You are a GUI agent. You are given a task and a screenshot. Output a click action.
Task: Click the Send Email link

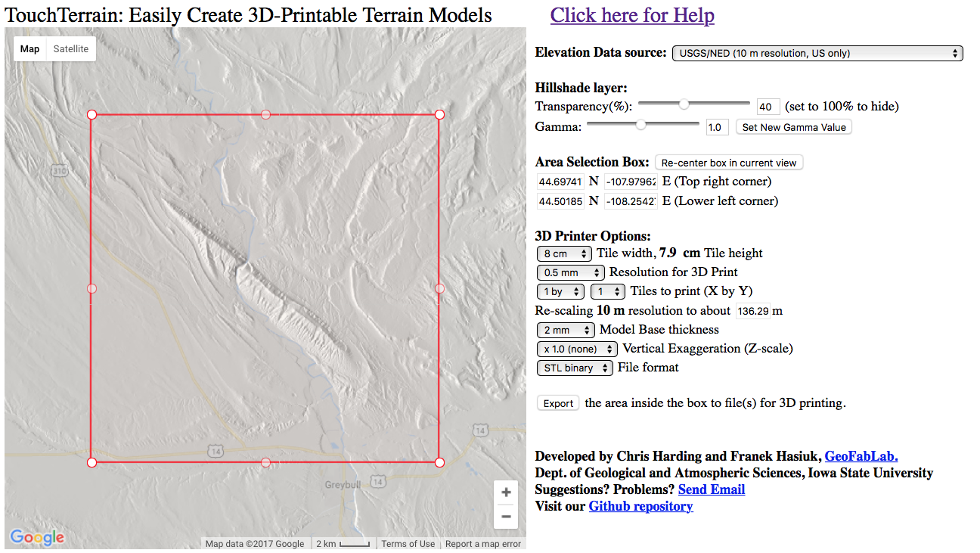click(712, 489)
